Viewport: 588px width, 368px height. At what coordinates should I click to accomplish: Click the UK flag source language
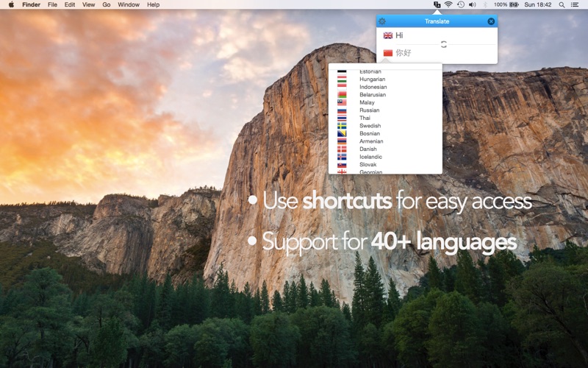[x=388, y=35]
